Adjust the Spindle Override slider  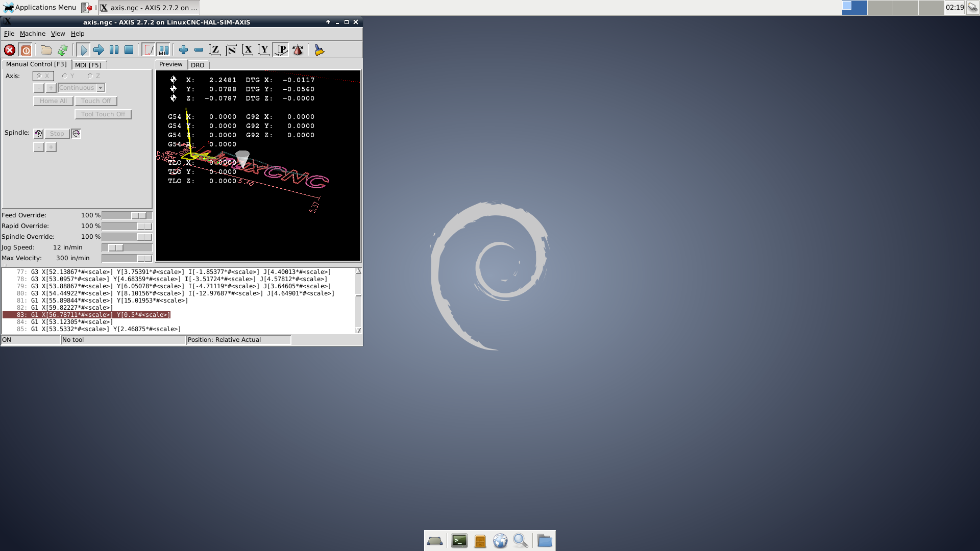pyautogui.click(x=127, y=237)
